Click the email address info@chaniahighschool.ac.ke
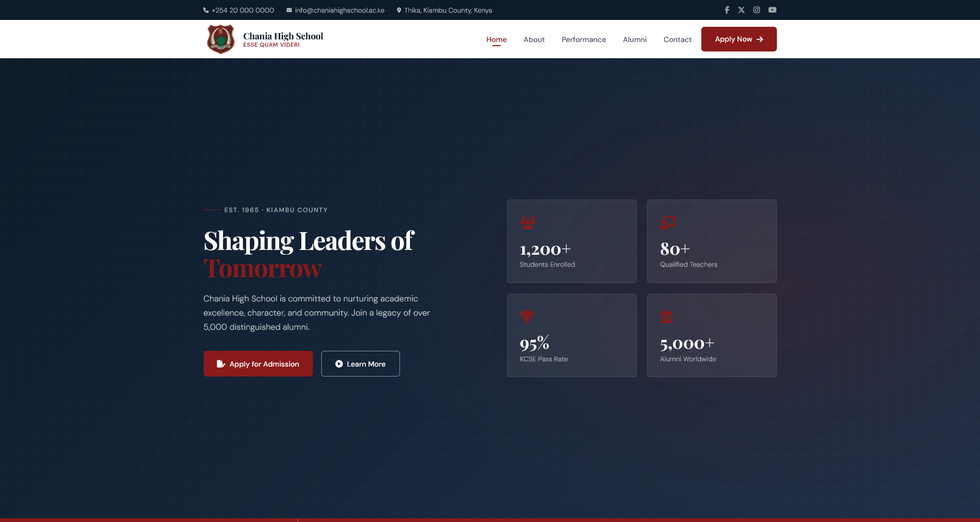This screenshot has height=522, width=980. click(339, 10)
